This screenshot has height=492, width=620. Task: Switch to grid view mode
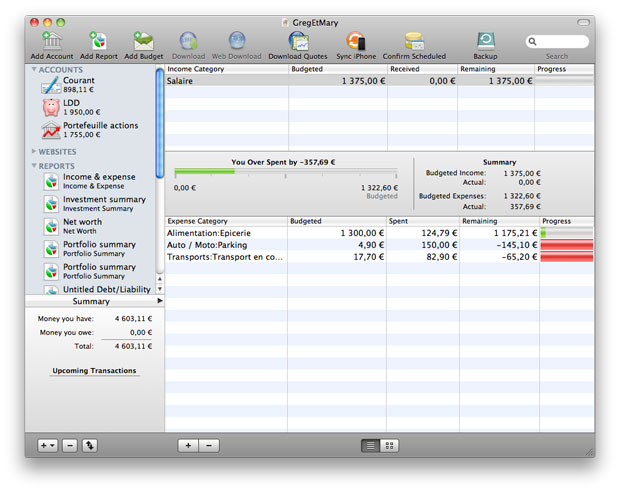click(x=389, y=446)
